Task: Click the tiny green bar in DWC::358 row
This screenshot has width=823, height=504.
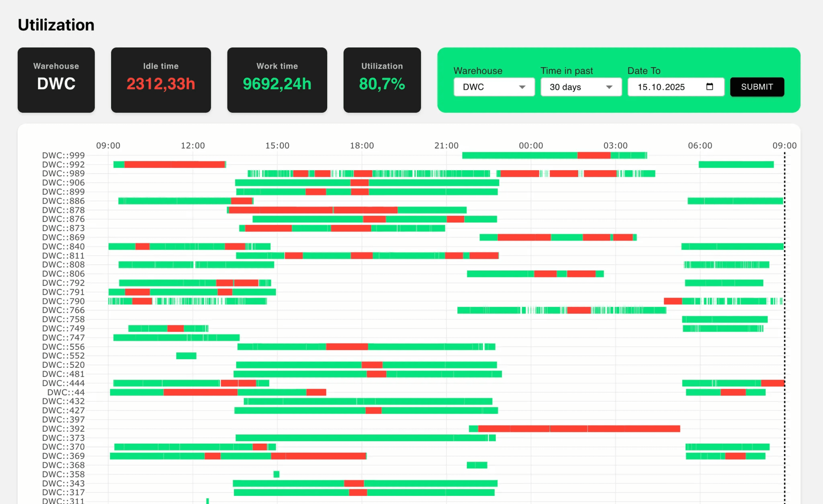Action: [x=276, y=474]
